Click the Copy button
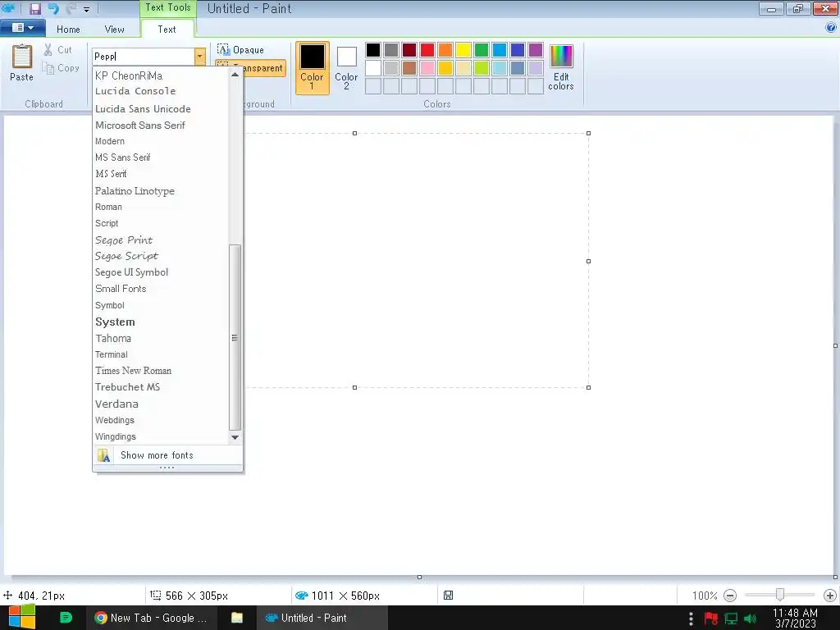The height and width of the screenshot is (630, 840). click(61, 68)
